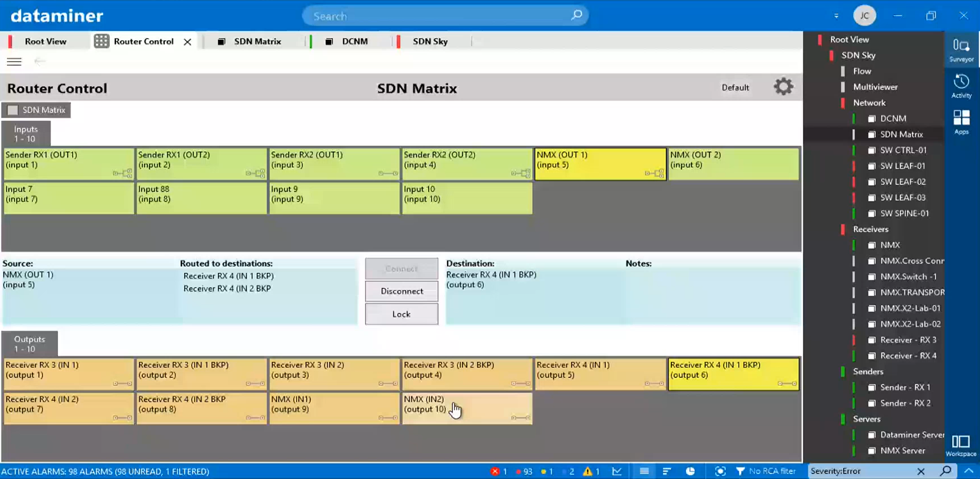Show warning alarms triangle indicator

pyautogui.click(x=591, y=471)
